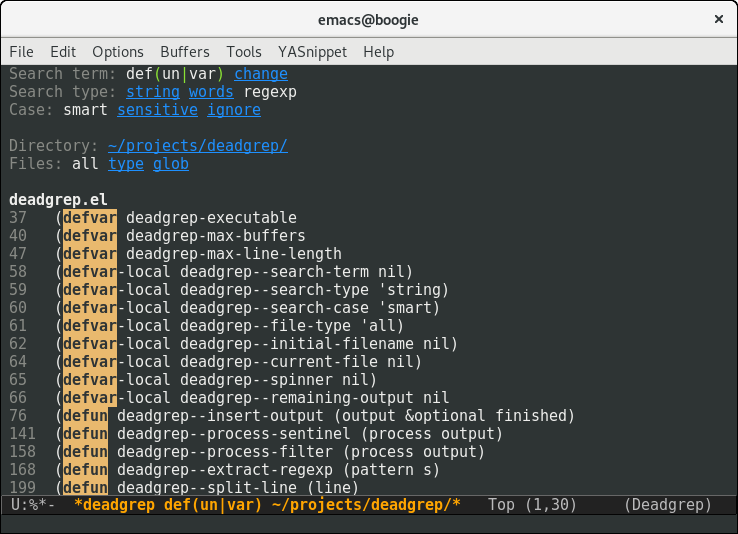Open the Edit menu
This screenshot has width=738, height=534.
(63, 52)
